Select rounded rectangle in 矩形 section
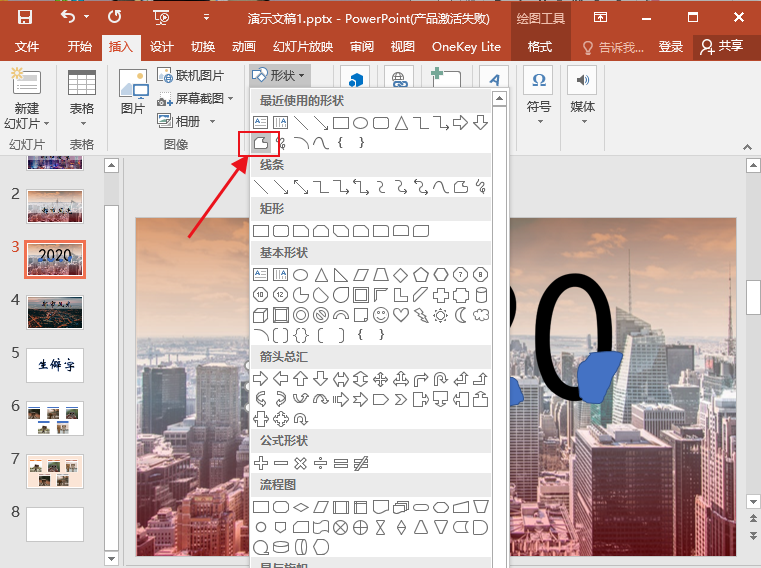761x568 pixels. pyautogui.click(x=281, y=231)
